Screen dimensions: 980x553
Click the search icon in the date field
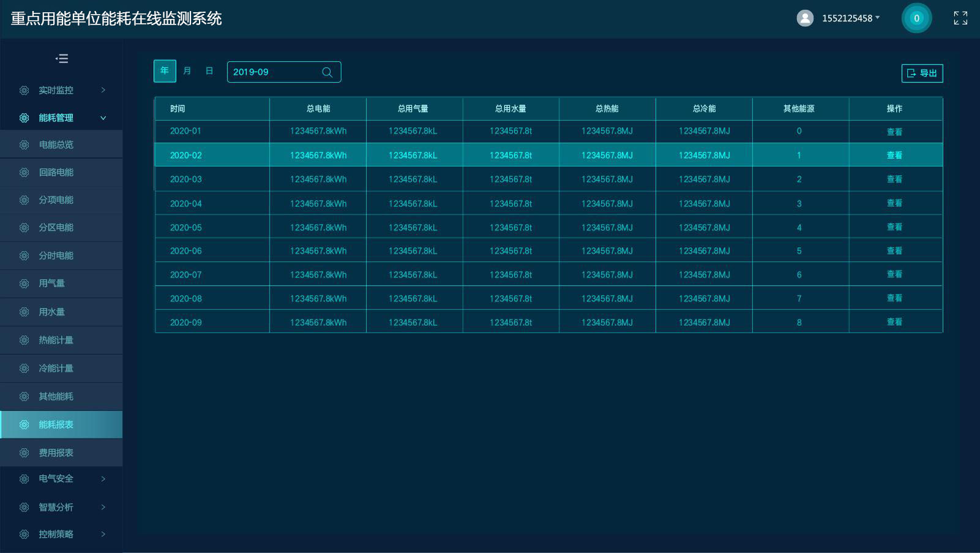click(x=327, y=72)
